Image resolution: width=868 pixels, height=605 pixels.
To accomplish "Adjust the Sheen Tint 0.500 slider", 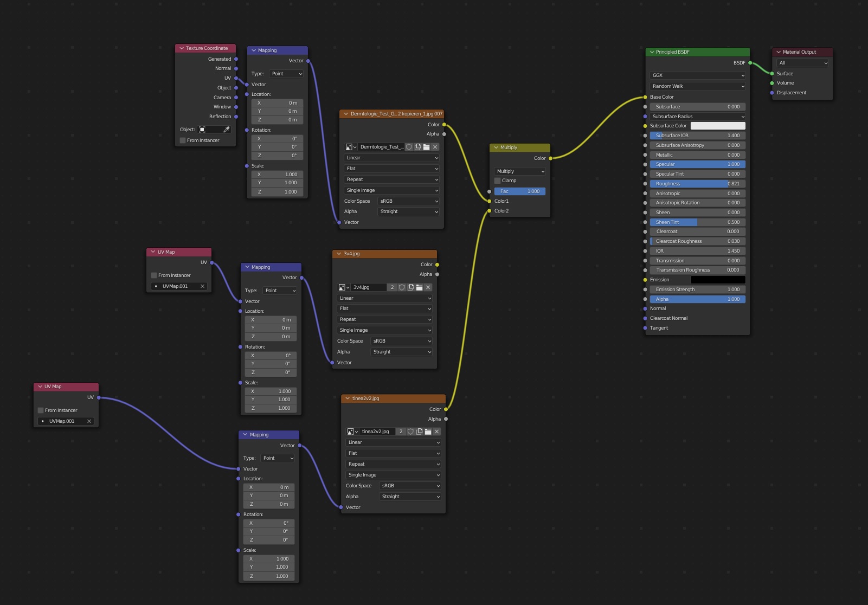I will [697, 222].
